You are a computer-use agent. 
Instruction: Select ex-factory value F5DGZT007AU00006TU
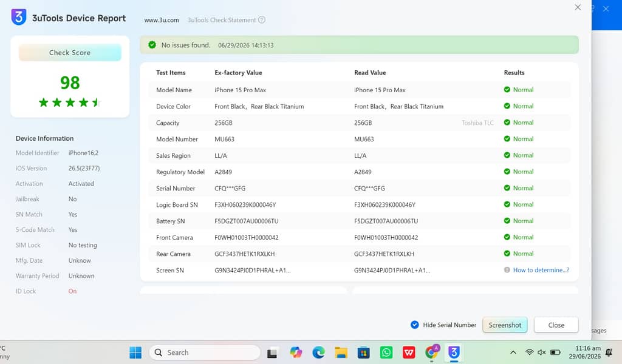(247, 221)
